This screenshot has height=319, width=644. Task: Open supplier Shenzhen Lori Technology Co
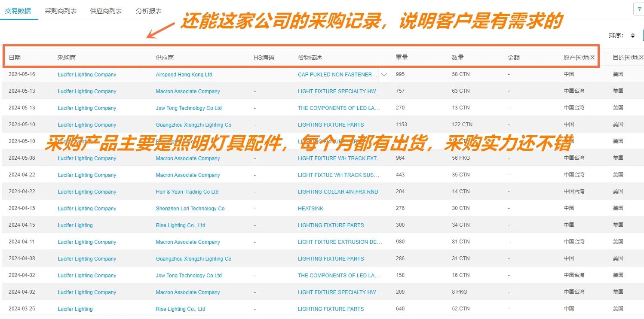point(190,209)
